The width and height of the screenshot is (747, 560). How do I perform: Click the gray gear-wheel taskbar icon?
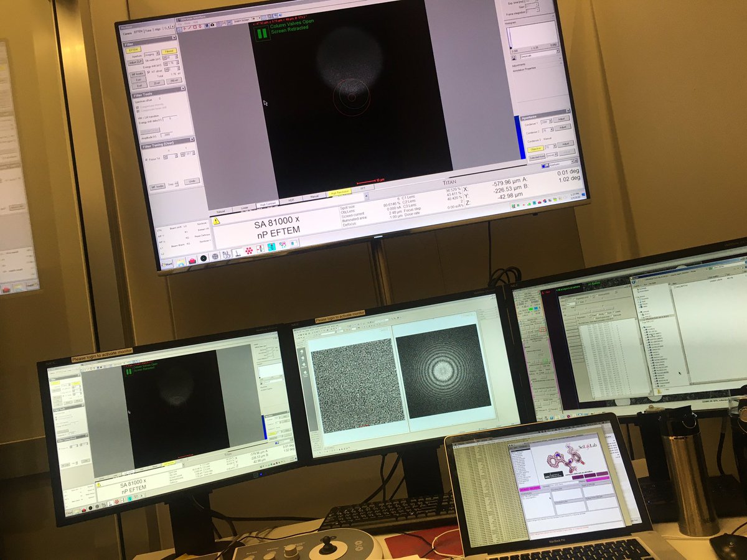click(x=215, y=256)
